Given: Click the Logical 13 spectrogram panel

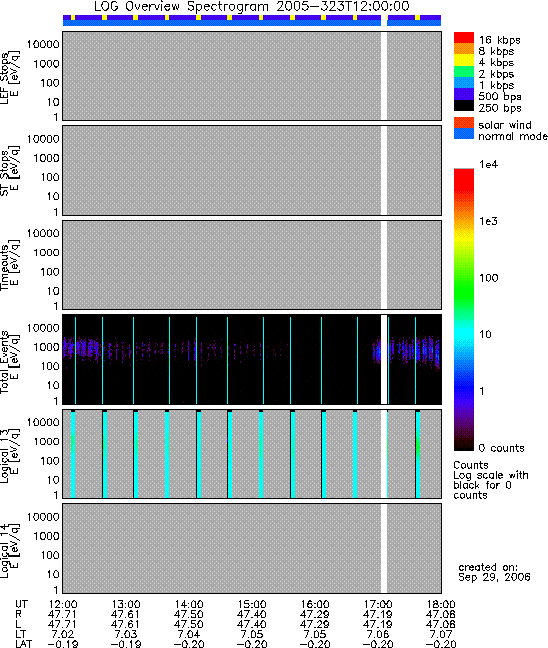Looking at the screenshot, I should [252, 454].
